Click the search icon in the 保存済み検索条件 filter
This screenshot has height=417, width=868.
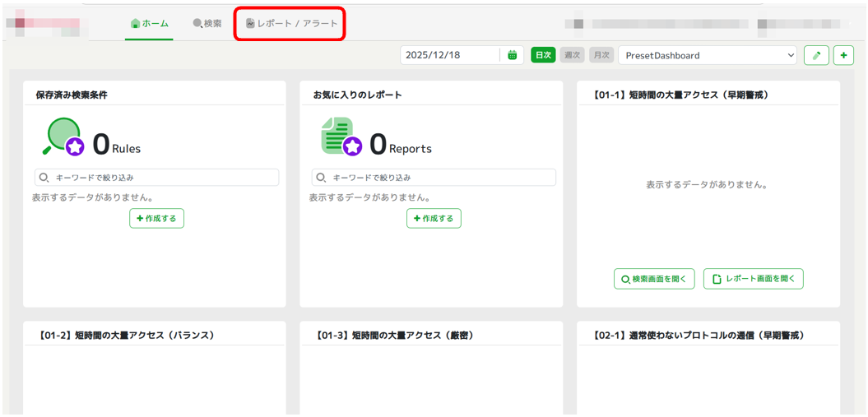coord(44,178)
